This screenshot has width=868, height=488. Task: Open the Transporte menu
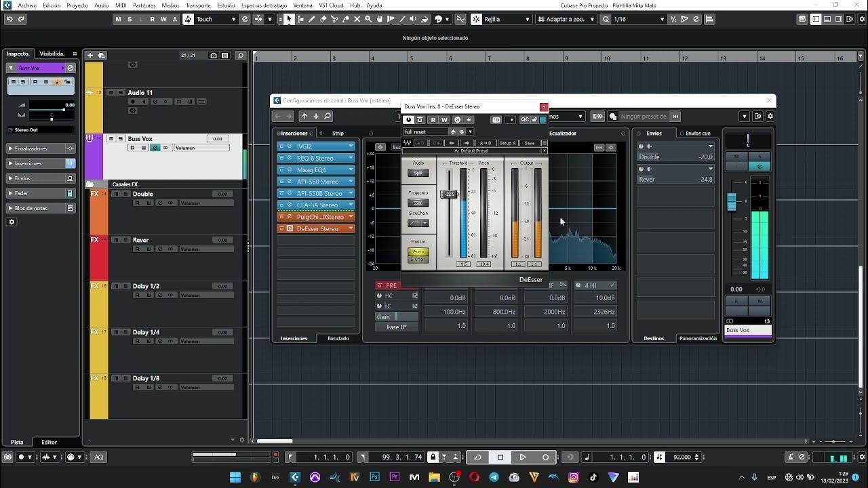coord(198,5)
